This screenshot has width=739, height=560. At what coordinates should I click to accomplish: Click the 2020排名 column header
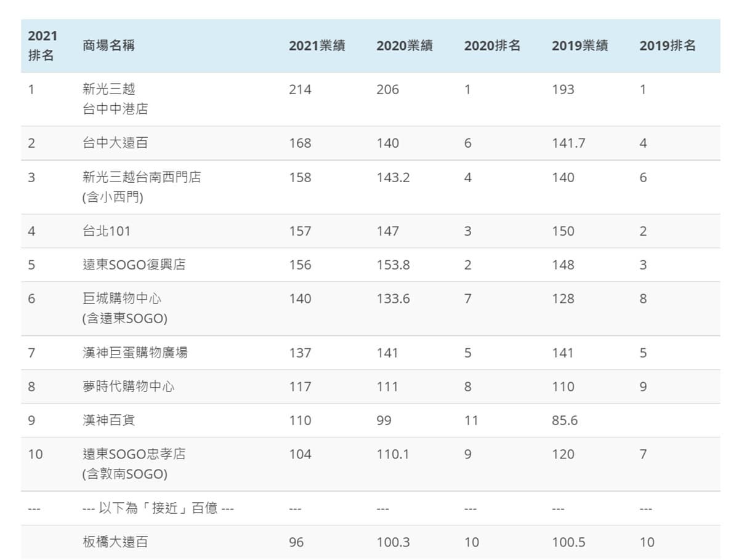(492, 46)
